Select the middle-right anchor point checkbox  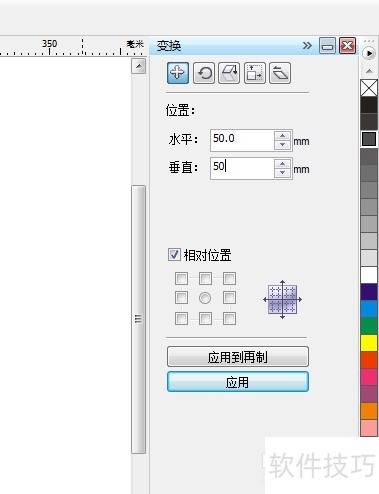(x=229, y=298)
